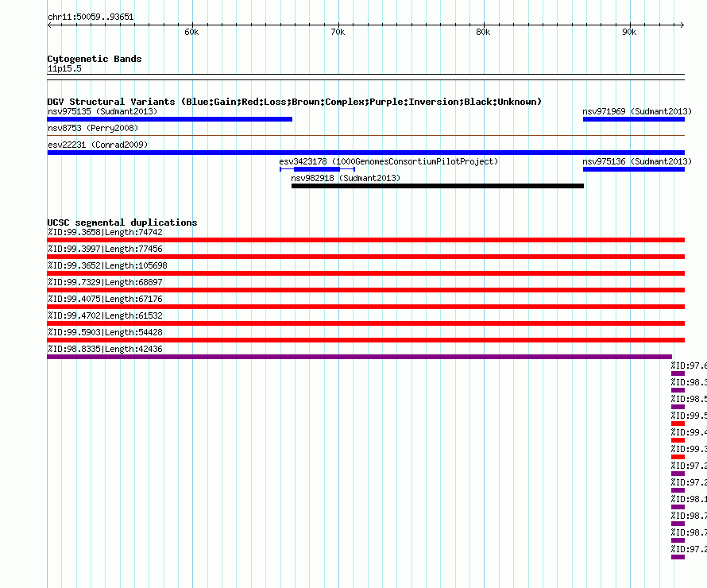This screenshot has width=707, height=588.
Task: Select the blue bar under nsv971969
Action: pos(633,119)
